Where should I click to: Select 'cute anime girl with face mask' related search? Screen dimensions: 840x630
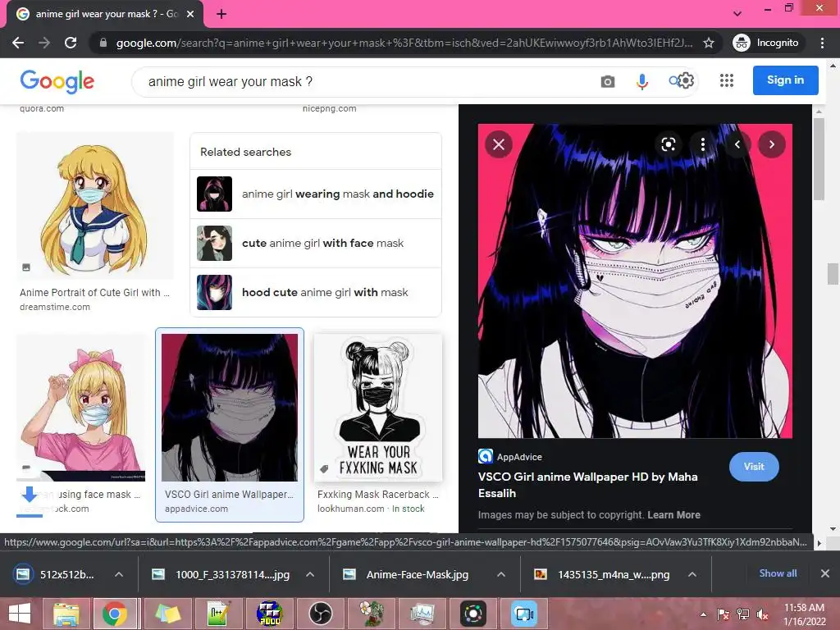click(316, 243)
